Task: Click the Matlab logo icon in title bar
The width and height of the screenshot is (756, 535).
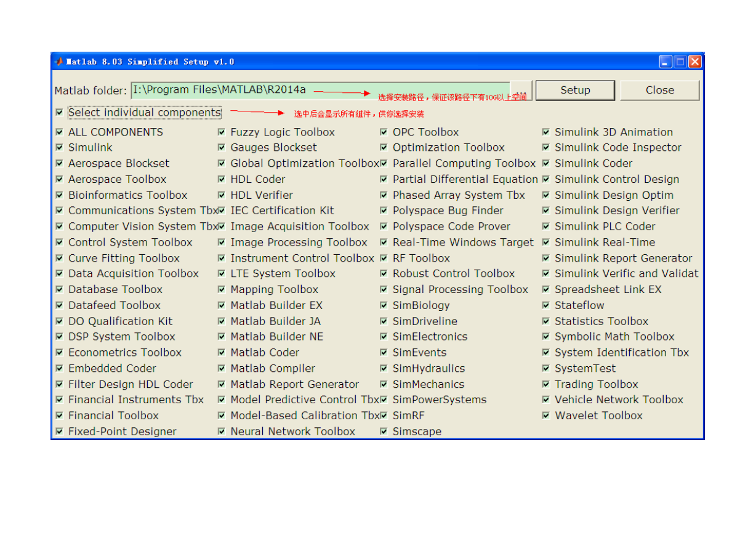Action: (x=58, y=62)
